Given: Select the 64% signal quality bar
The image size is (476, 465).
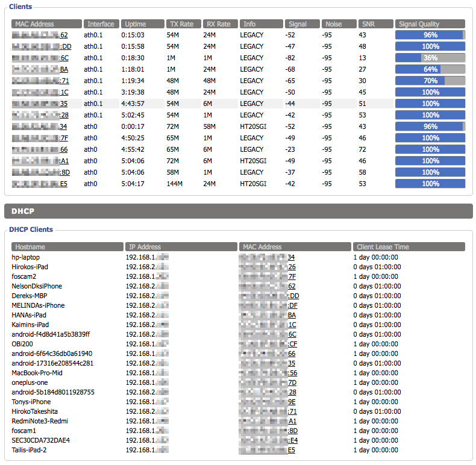Looking at the screenshot, I should point(430,69).
